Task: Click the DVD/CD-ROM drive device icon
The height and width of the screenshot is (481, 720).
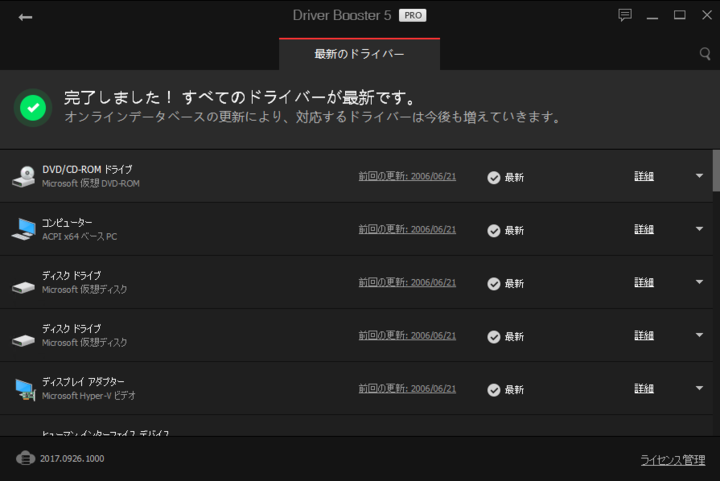Action: (x=24, y=177)
